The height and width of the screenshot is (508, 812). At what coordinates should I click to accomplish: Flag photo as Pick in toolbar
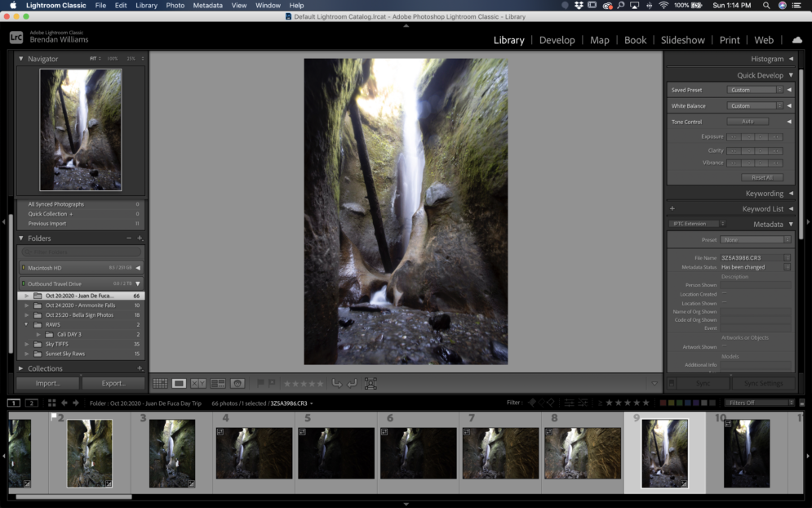tap(260, 383)
